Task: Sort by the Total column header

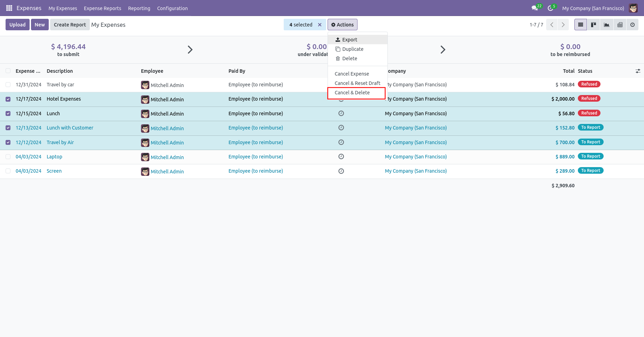Action: coord(569,71)
